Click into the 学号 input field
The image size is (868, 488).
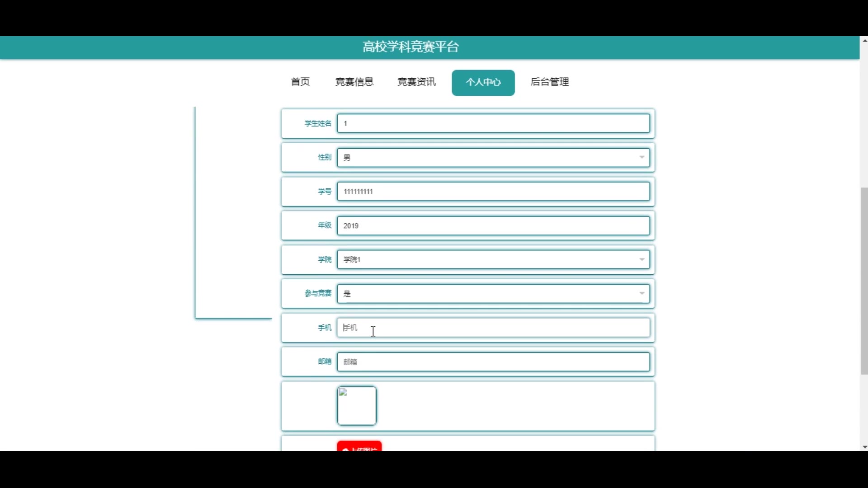coord(493,192)
